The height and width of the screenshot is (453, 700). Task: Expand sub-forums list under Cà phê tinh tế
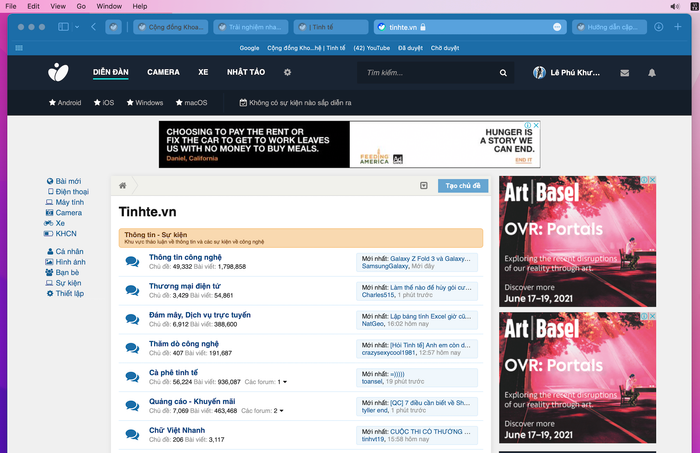[x=283, y=381]
